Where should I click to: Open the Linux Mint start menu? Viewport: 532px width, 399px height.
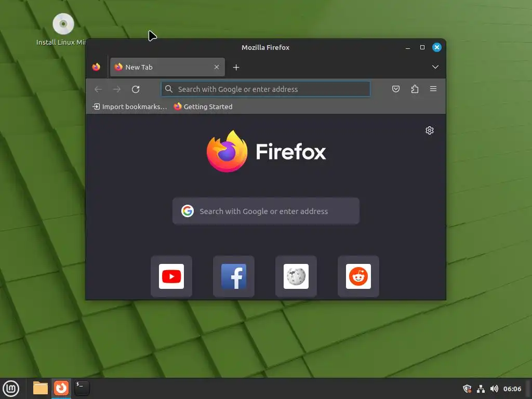(x=11, y=389)
